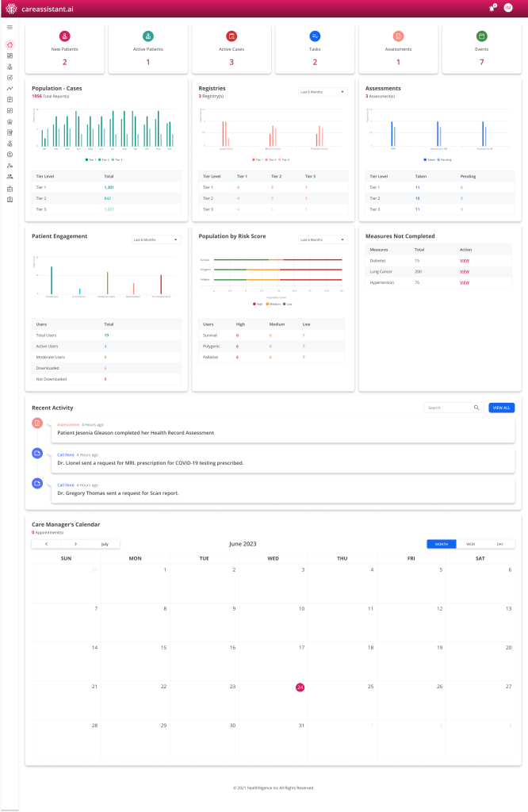Open the hamburger menu in the sidebar
Screen dimensions: 528x812
[10, 27]
